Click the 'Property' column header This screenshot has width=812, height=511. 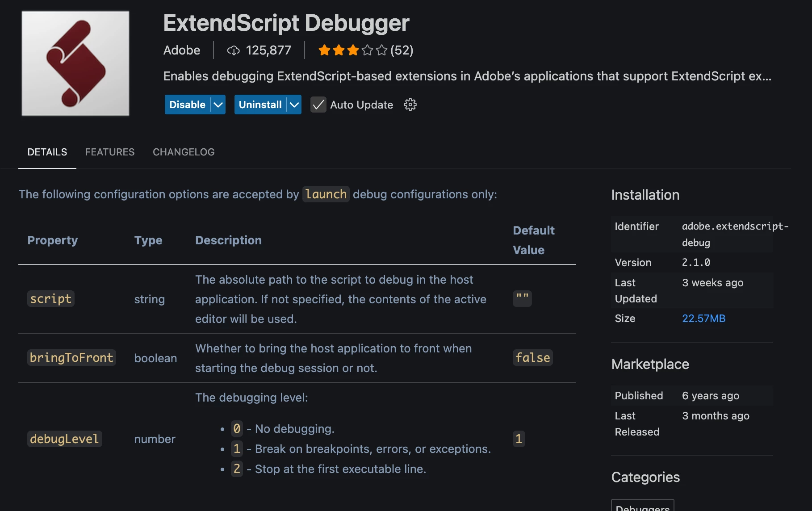point(53,240)
